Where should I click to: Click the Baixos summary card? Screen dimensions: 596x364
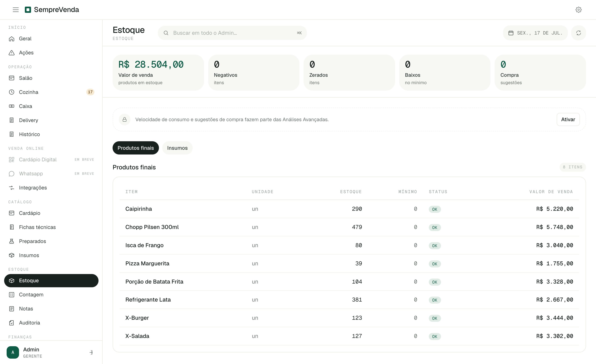click(445, 73)
